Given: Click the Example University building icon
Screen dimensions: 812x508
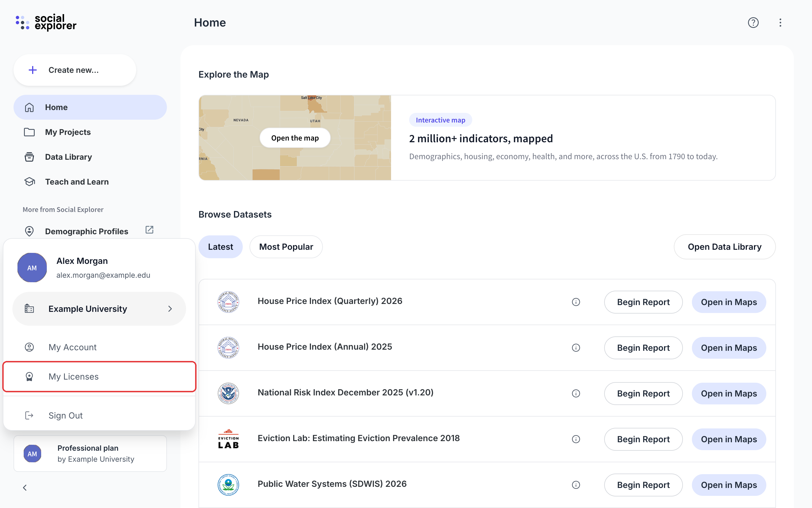Looking at the screenshot, I should 29,308.
